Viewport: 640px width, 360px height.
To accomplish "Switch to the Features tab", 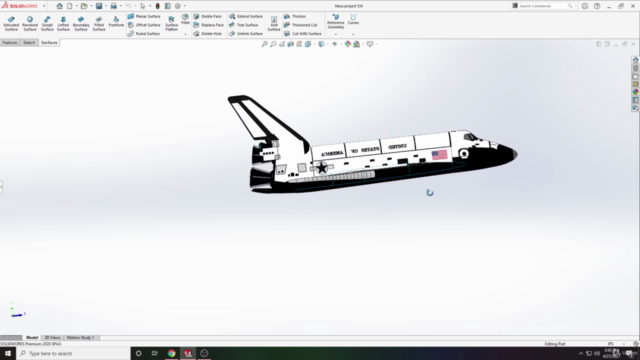I will click(10, 42).
